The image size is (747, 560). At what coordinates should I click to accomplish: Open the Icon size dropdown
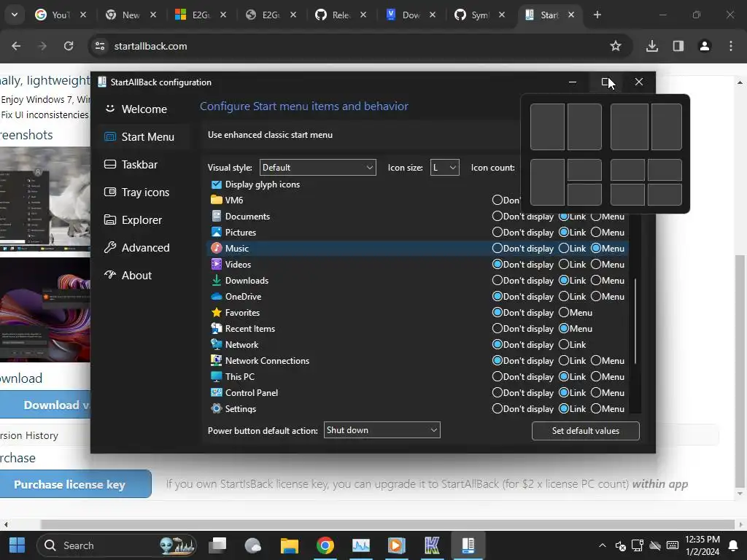pyautogui.click(x=444, y=168)
